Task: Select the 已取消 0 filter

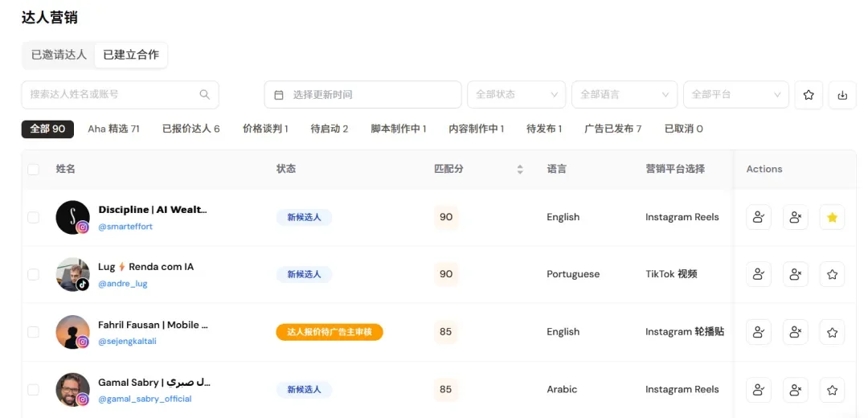Action: [684, 129]
